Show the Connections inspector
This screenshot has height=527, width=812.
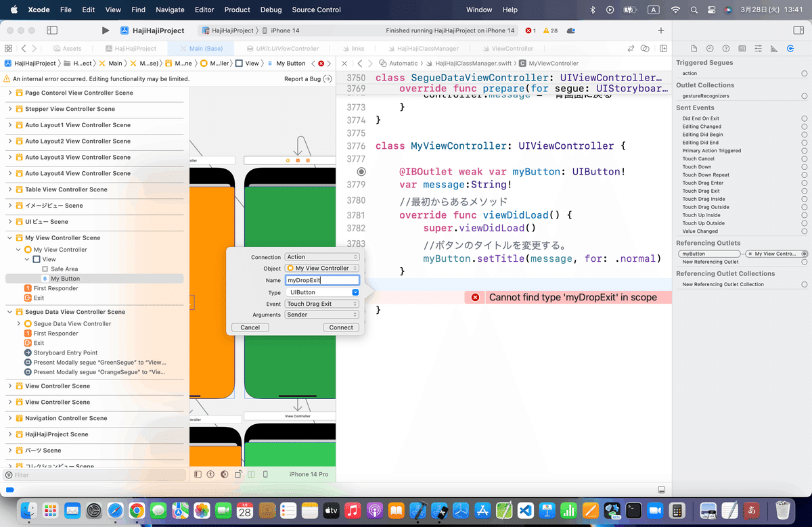click(791, 49)
